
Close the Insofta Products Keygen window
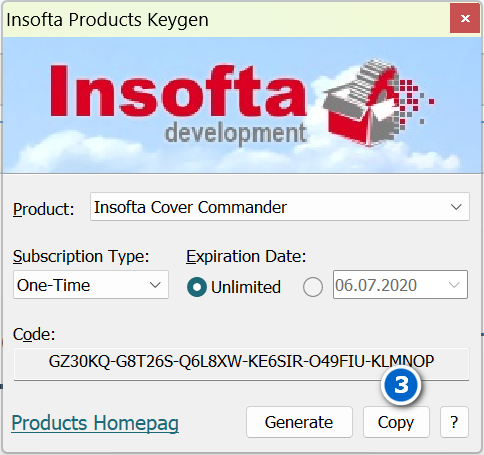(x=465, y=19)
